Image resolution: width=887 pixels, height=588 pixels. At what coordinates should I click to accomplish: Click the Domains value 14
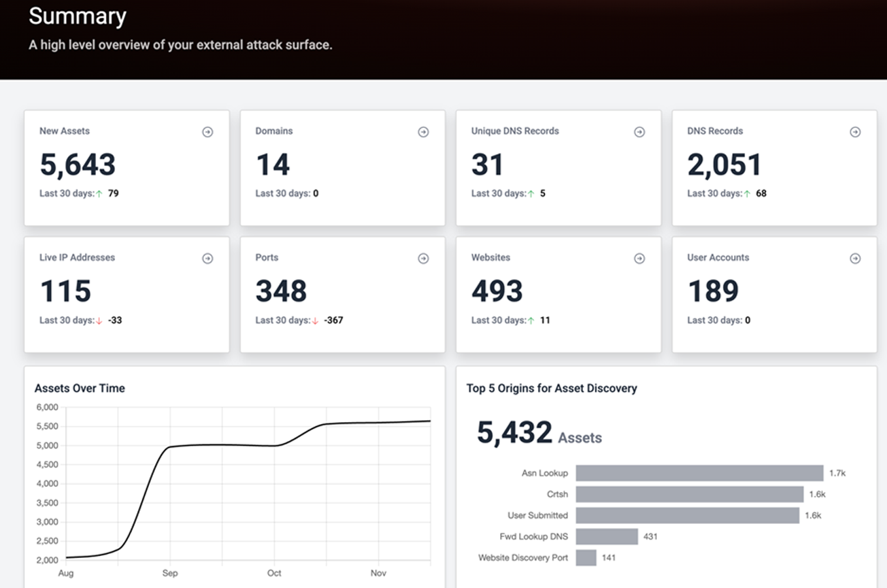(272, 165)
